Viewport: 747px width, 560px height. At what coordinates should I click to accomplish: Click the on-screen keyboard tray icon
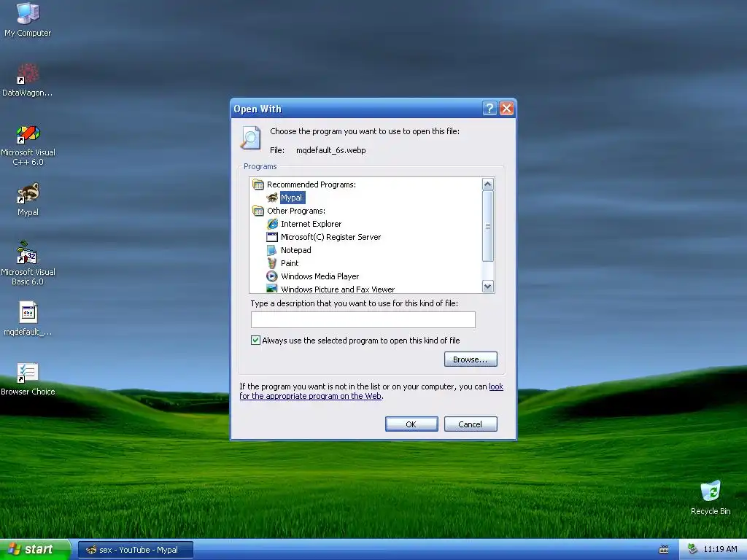[664, 550]
